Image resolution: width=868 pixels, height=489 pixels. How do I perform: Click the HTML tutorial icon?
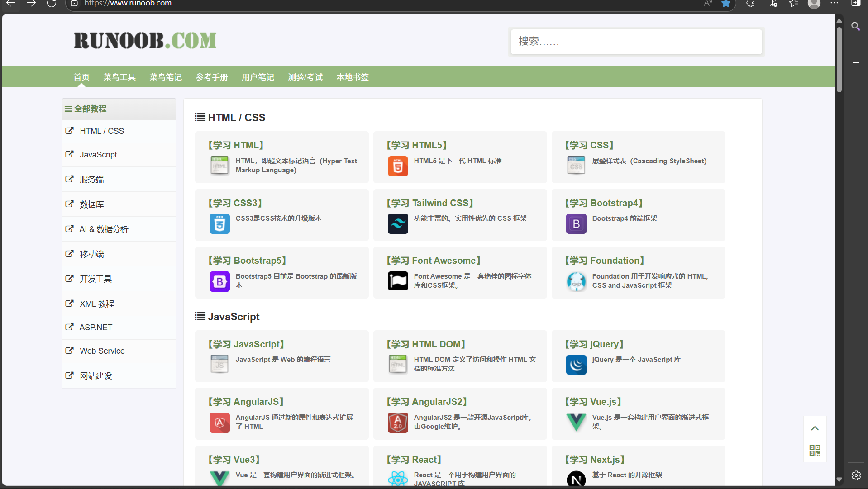219,166
